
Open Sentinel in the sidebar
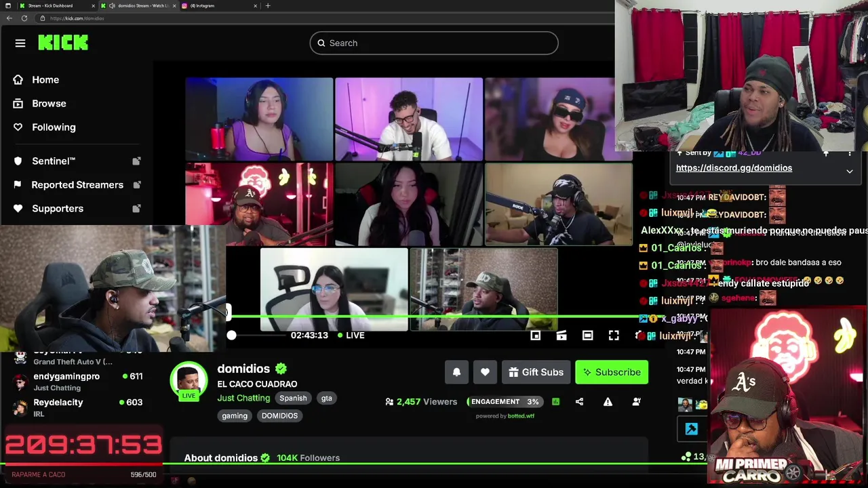coord(54,161)
